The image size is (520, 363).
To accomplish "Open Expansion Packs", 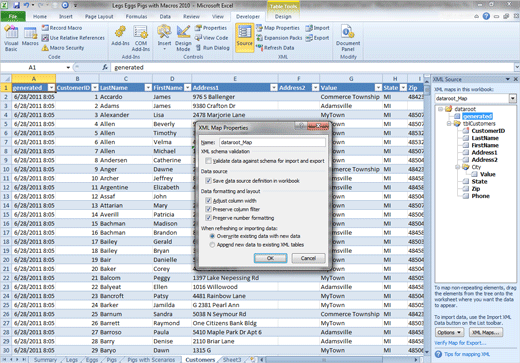I will (279, 38).
